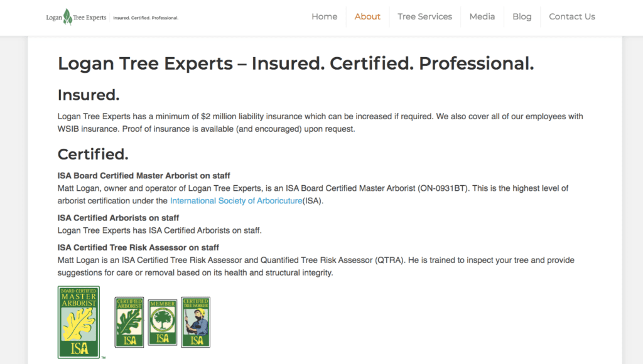This screenshot has width=643, height=364.
Task: Click the 'Insured. Certified. Professional.' header tagline
Action: (x=146, y=18)
